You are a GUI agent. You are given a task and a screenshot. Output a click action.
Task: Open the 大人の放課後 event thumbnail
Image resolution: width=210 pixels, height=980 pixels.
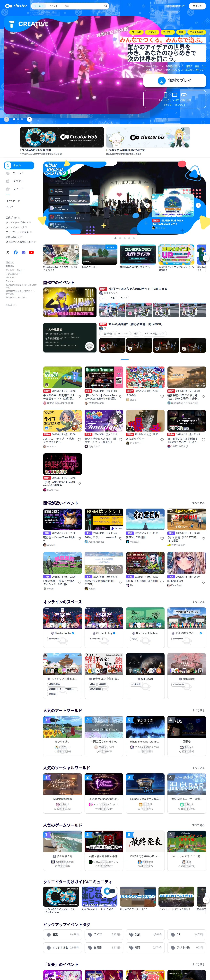tap(70, 337)
